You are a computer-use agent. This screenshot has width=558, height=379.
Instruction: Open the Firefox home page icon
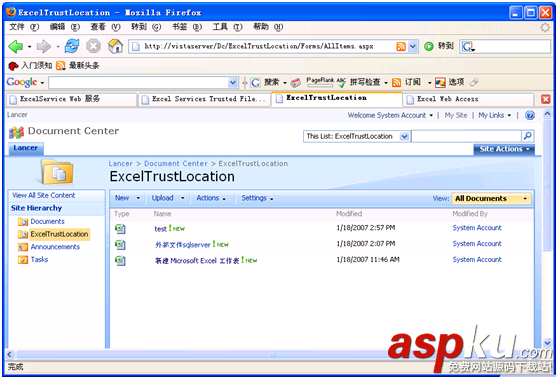(x=115, y=46)
